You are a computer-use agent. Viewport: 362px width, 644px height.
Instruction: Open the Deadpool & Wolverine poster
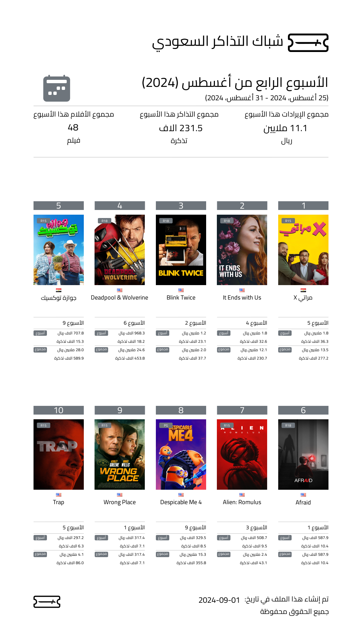(120, 250)
